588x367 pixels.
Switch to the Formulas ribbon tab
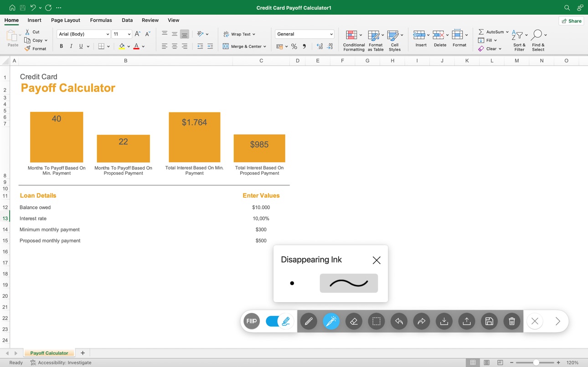101,20
